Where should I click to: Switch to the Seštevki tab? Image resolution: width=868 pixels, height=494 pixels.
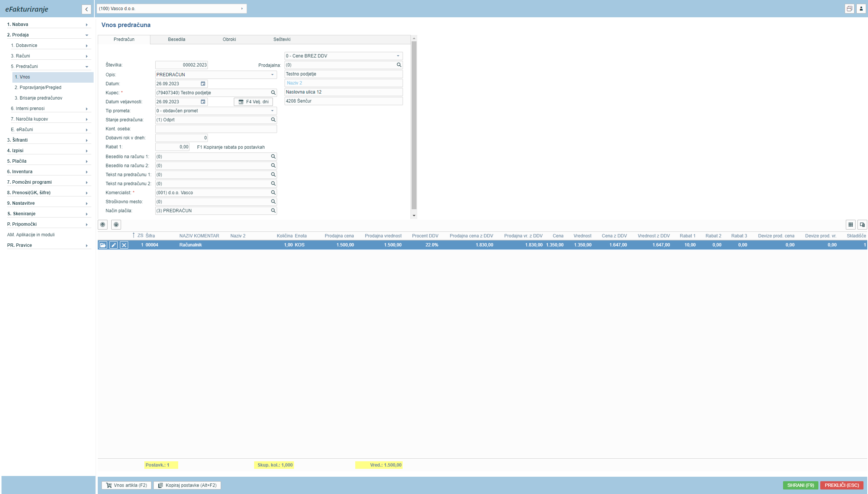pyautogui.click(x=282, y=39)
